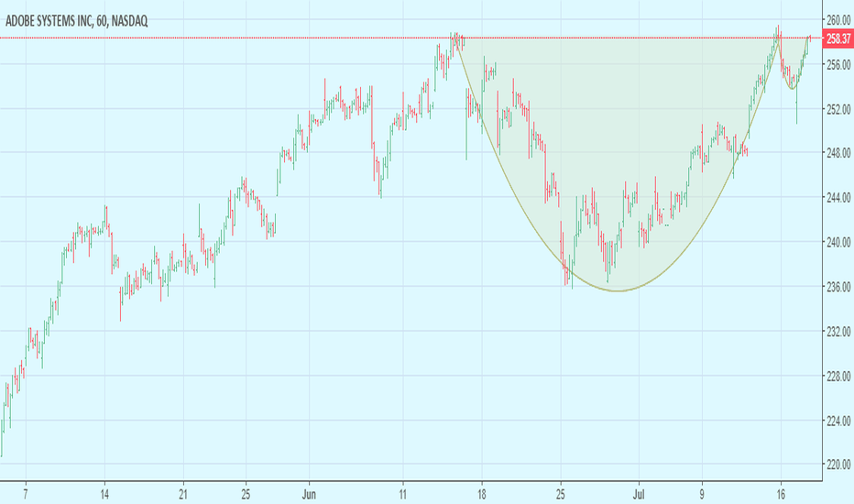Click the 220.00 price axis label
Screen dimensions: 854x504
(838, 465)
